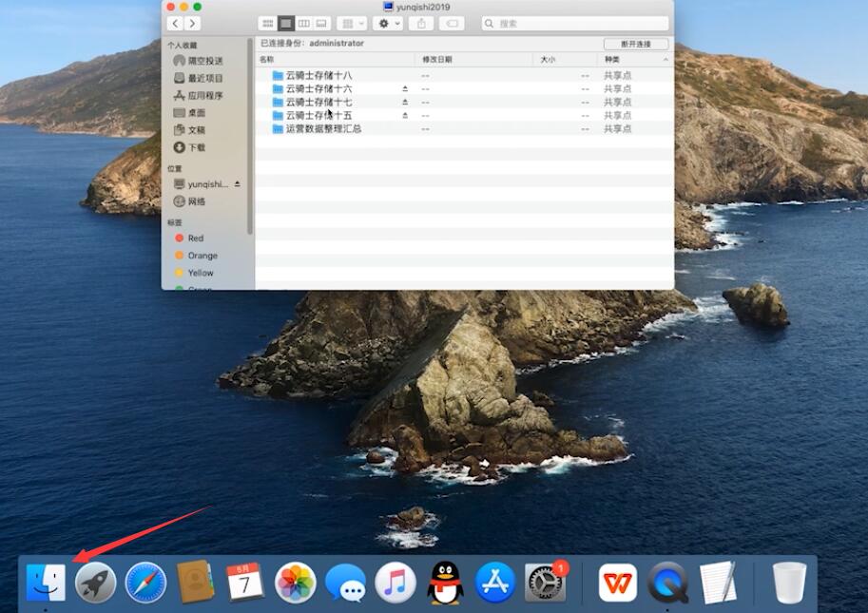Image resolution: width=868 pixels, height=613 pixels.
Task: Eject yunqishi server from sidebar
Action: click(x=238, y=183)
